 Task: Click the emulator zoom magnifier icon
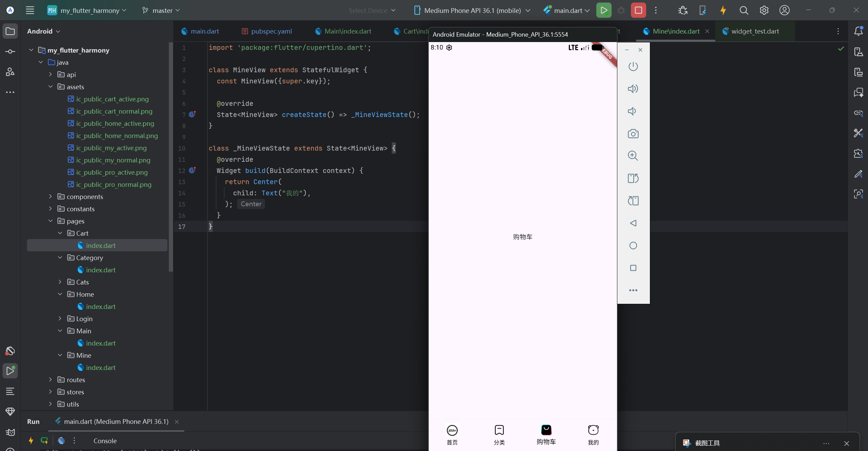click(x=633, y=156)
